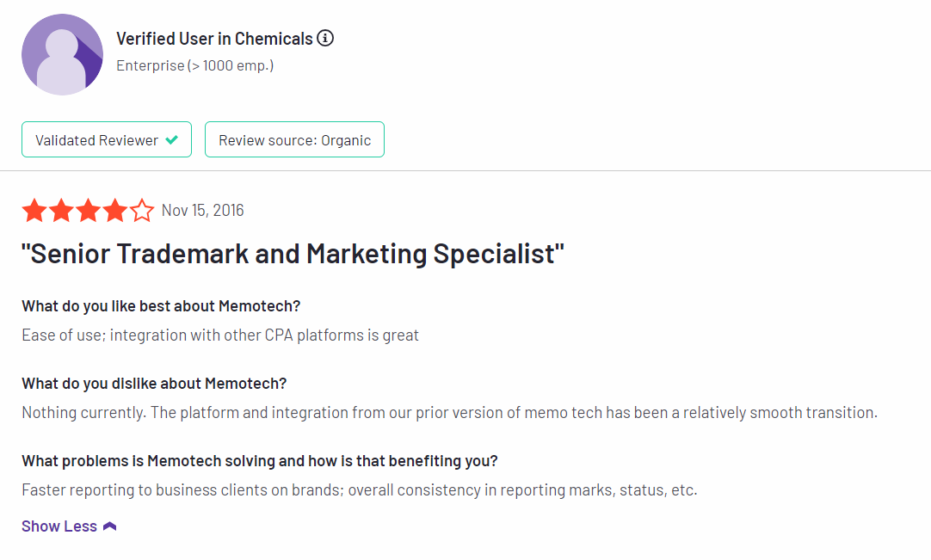Click the Review source: Organic badge

[x=294, y=139]
